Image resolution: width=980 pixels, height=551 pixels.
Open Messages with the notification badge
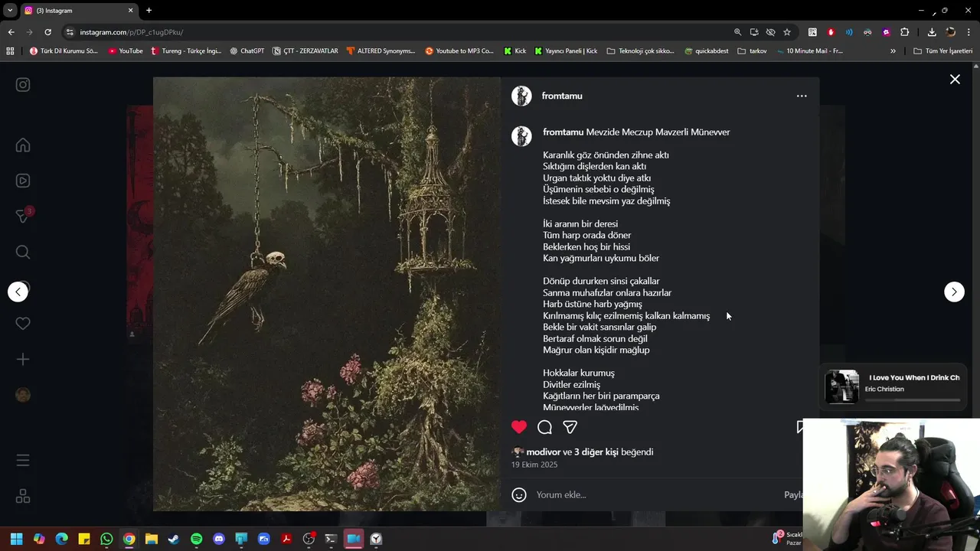(x=23, y=216)
